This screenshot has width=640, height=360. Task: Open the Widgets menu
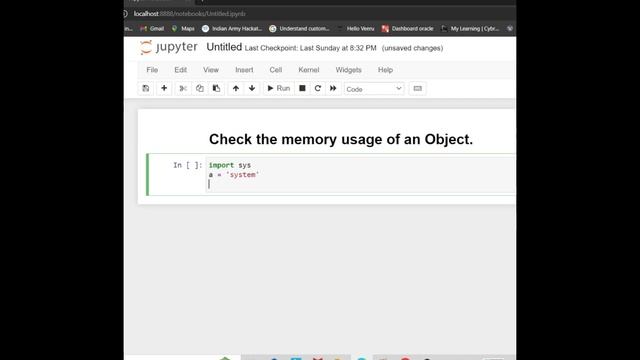[349, 70]
